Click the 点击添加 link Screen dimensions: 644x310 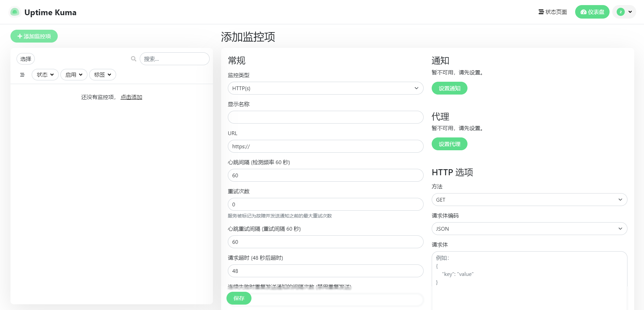[131, 97]
